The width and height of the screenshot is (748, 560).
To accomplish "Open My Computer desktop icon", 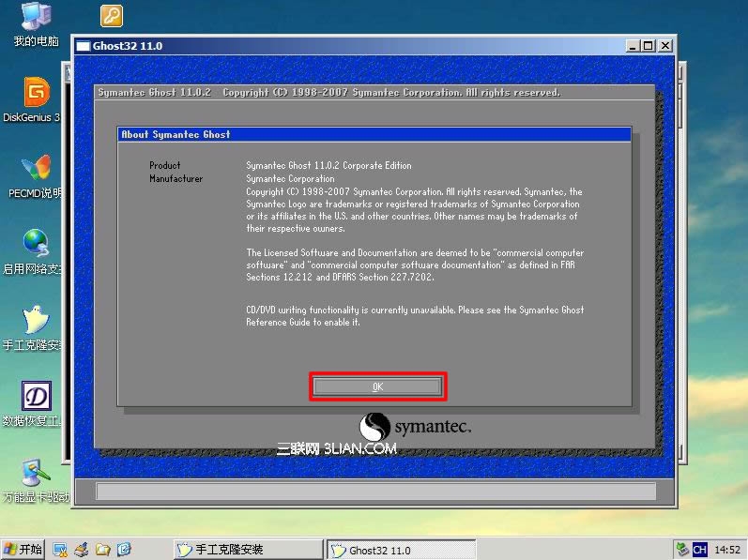I will pos(36,24).
